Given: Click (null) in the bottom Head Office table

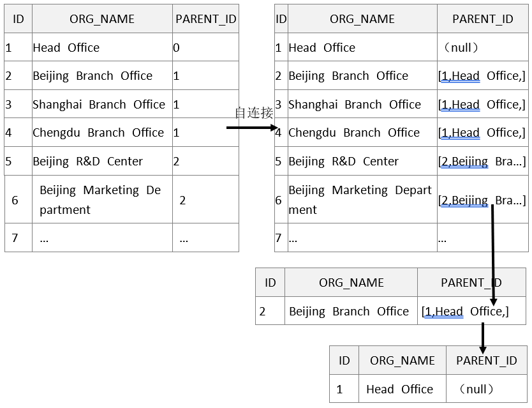Looking at the screenshot, I should pos(477,389).
